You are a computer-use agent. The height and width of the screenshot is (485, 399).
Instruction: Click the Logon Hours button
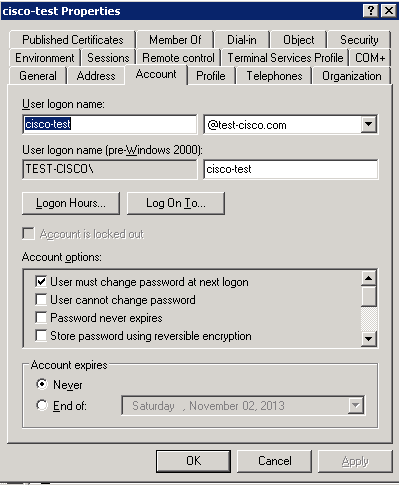[71, 203]
